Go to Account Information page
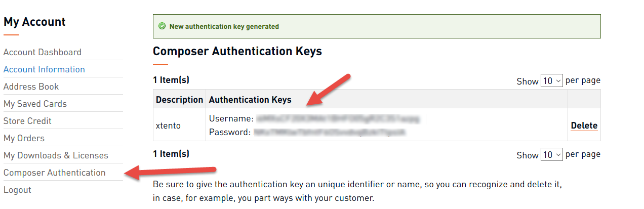Viewport: 644px width, 209px height. (44, 69)
